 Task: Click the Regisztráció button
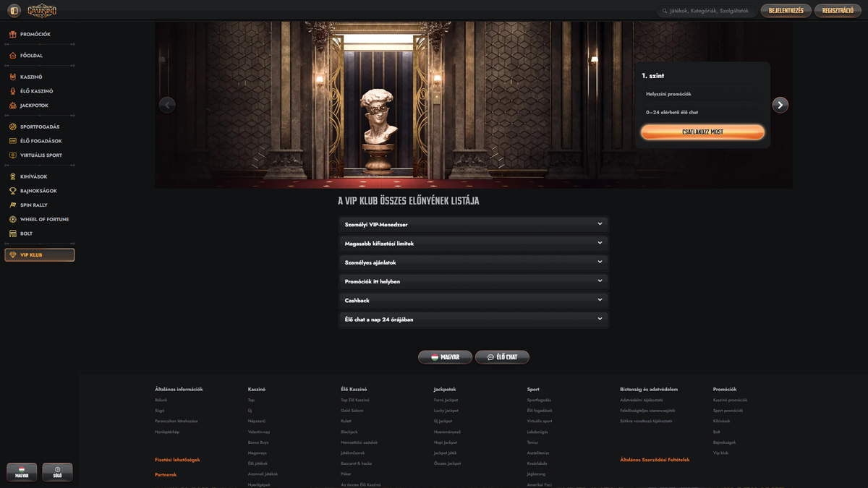[838, 11]
